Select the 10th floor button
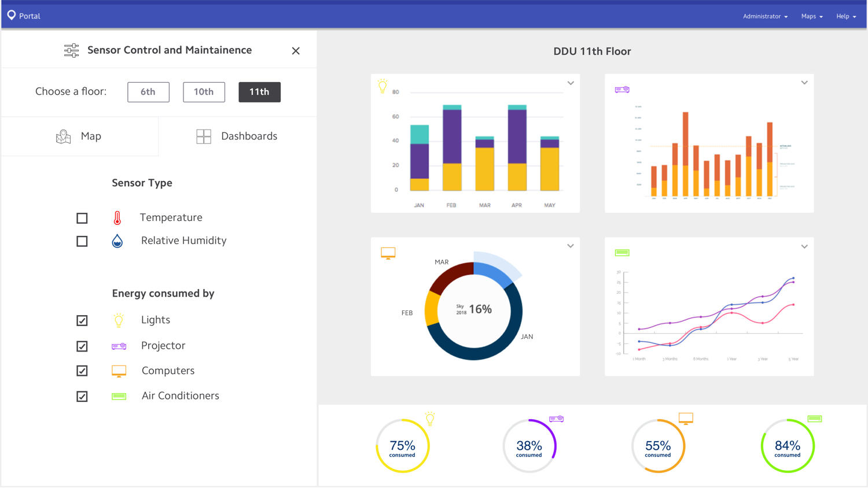Viewport: 868px width, 488px height. (x=204, y=92)
